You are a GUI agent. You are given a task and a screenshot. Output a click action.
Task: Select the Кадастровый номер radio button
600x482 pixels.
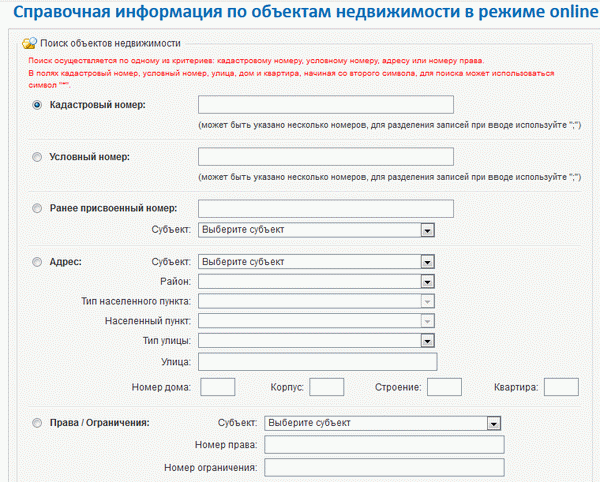pyautogui.click(x=37, y=105)
